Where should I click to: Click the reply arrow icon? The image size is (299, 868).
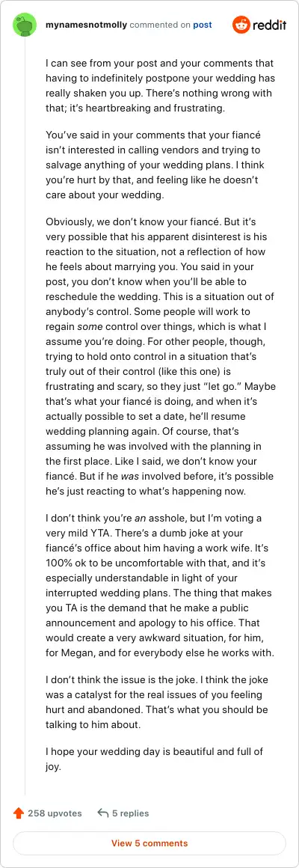[102, 813]
